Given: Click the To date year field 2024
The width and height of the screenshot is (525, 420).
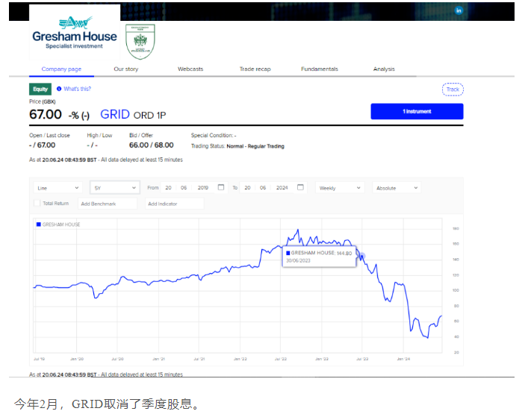Looking at the screenshot, I should (282, 187).
